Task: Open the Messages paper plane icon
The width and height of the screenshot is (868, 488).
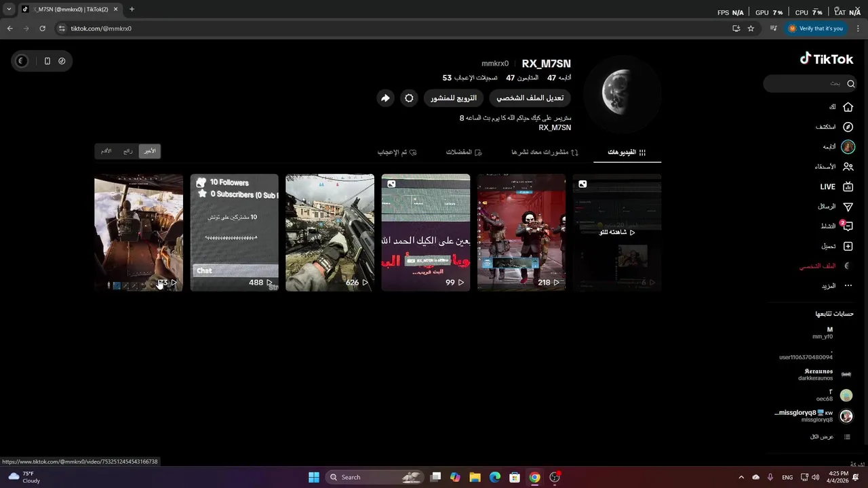Action: pos(848,207)
